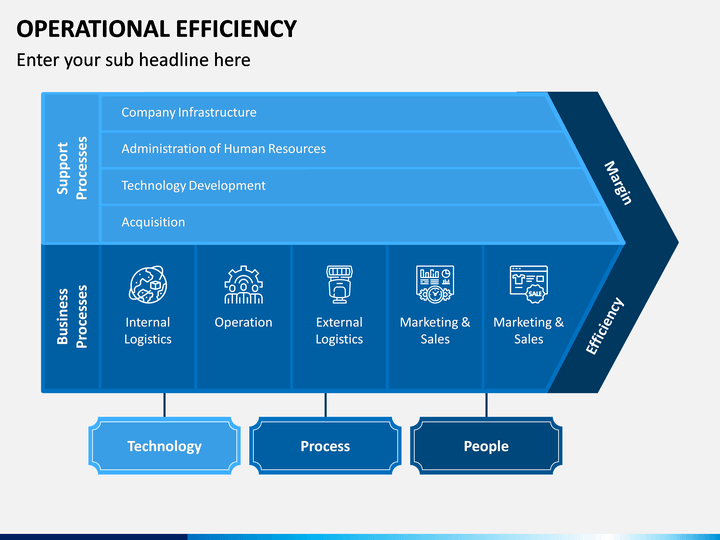Click the External Logistics icon
720x540 pixels.
coord(339,284)
